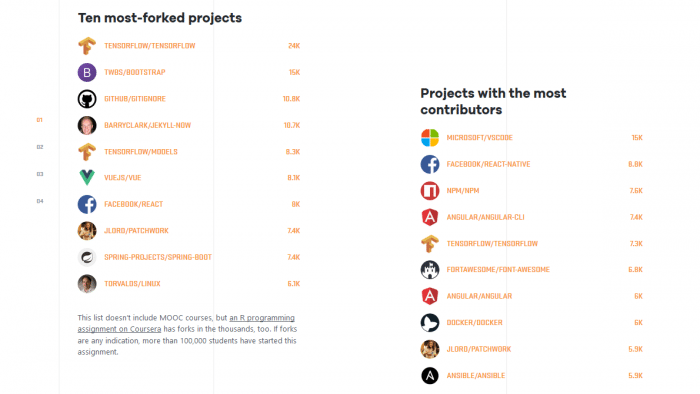
Task: Click the 7.6K count beside npm/npm
Action: pos(636,191)
